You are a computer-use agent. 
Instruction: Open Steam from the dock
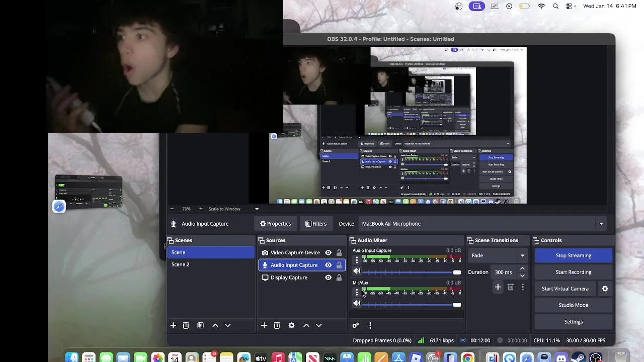(578, 358)
